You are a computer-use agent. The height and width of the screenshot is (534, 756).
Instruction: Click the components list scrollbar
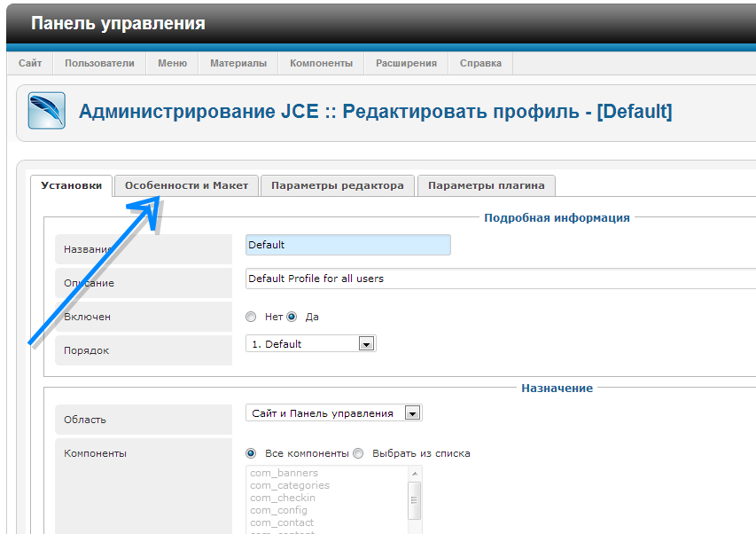(414, 501)
